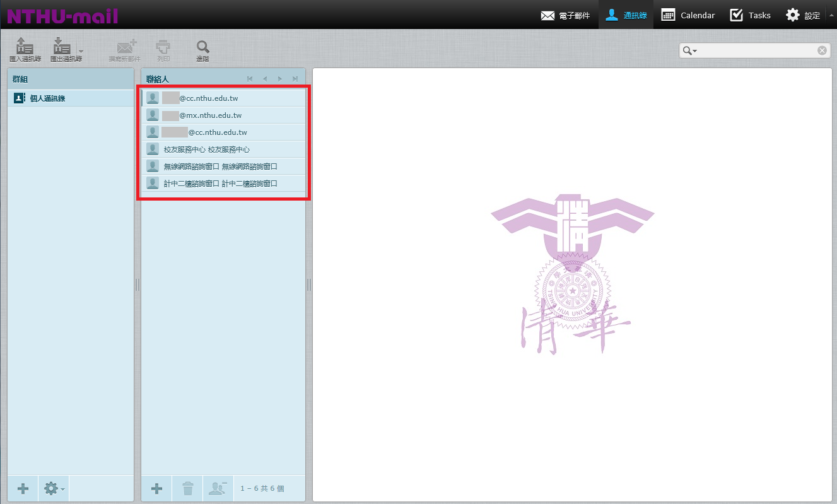Open the Calendar tab
The image size is (837, 504).
[x=688, y=15]
